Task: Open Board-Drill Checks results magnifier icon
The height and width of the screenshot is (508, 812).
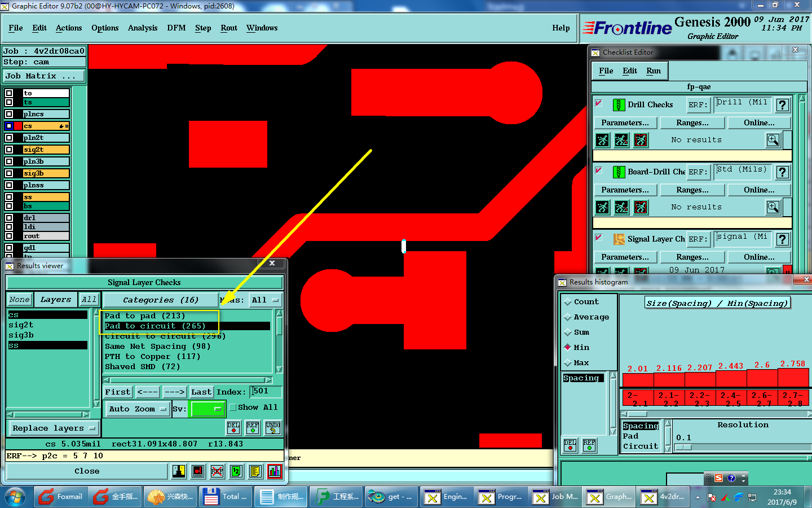Action: click(773, 207)
